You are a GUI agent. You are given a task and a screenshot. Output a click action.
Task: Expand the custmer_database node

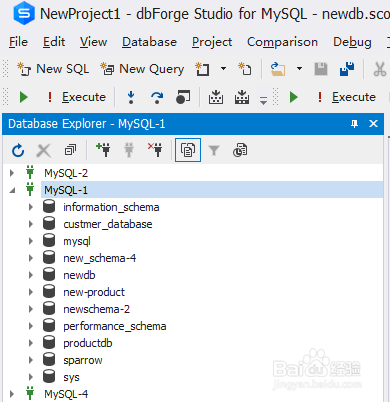point(31,224)
